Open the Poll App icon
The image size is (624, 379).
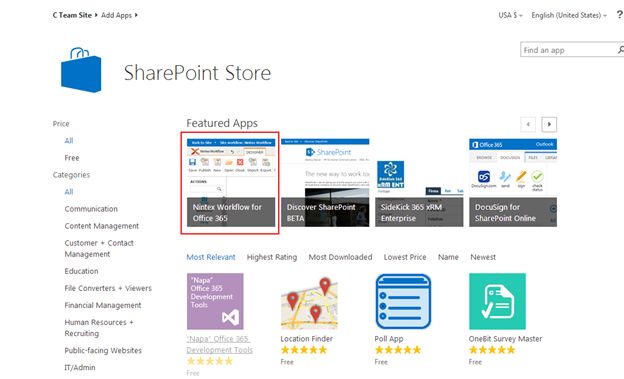pos(403,301)
